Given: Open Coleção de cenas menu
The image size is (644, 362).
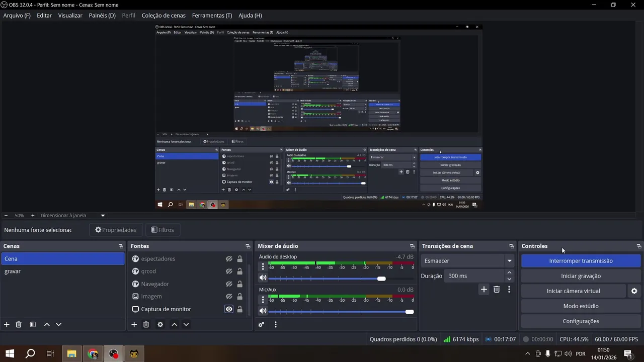Looking at the screenshot, I should coord(164,15).
